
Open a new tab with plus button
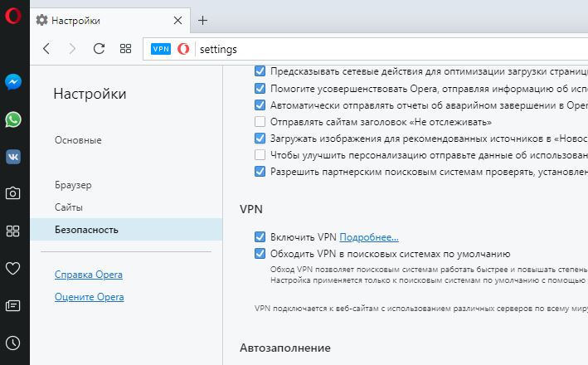pyautogui.click(x=203, y=20)
